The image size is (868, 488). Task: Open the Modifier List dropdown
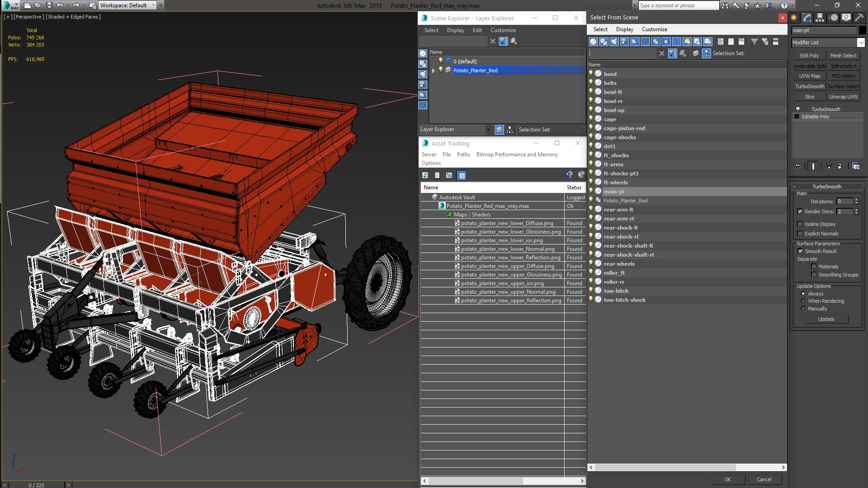(861, 42)
